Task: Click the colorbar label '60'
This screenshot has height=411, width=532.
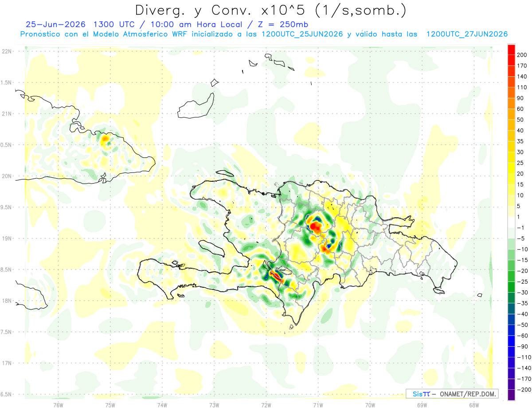Action: [x=520, y=109]
